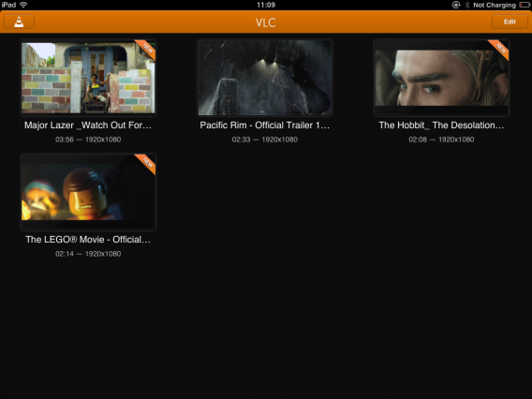This screenshot has height=399, width=532.
Task: Open the VLC cone menu button
Action: 19,22
